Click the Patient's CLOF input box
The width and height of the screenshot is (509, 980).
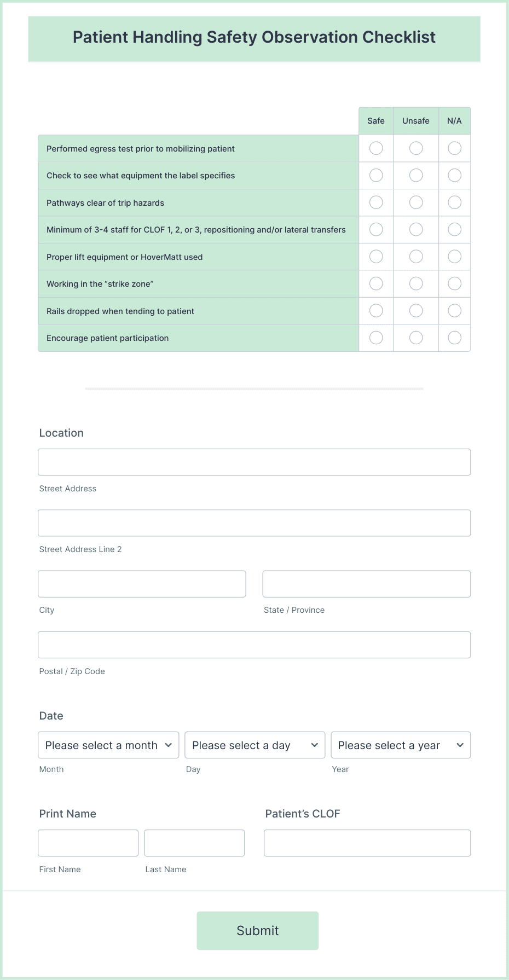point(366,842)
